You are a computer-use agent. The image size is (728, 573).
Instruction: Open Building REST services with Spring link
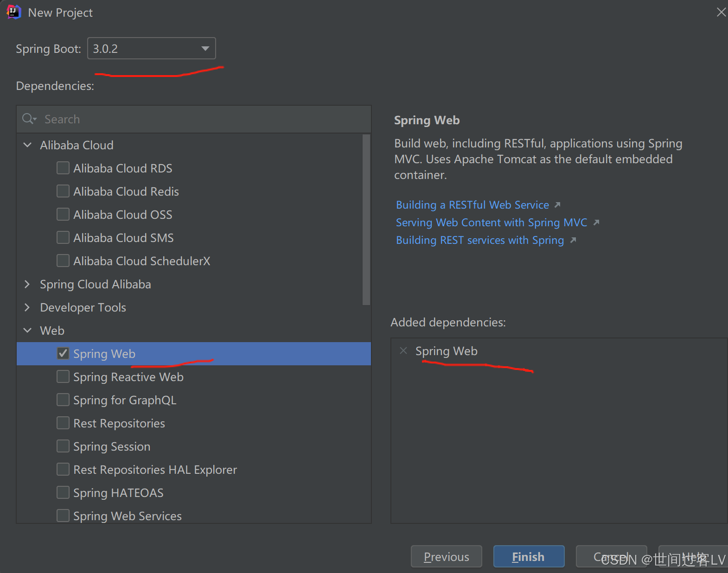480,240
